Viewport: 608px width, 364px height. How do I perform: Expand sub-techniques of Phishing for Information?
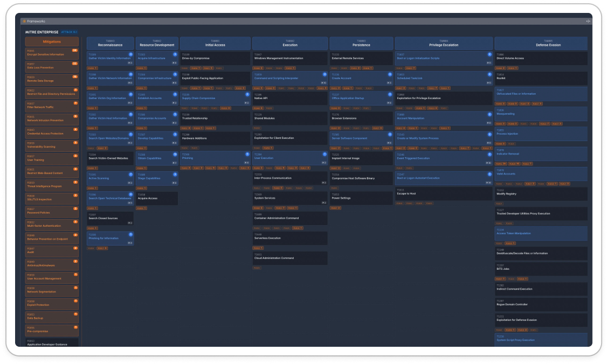pyautogui.click(x=130, y=242)
